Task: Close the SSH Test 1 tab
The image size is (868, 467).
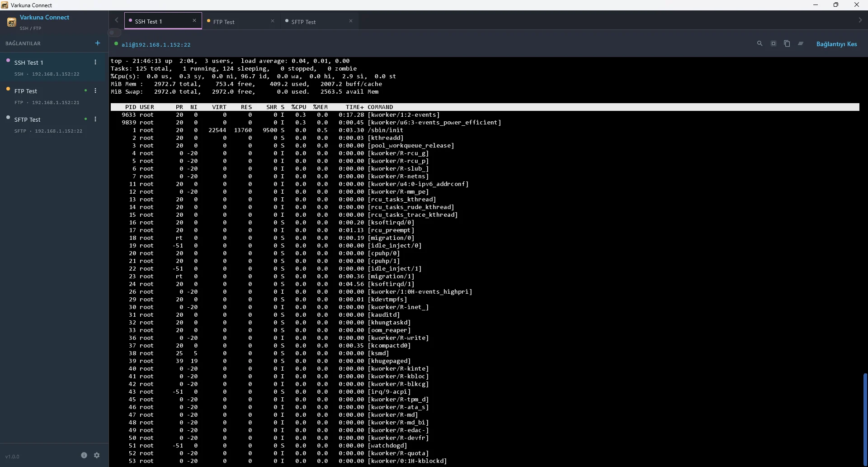Action: click(194, 20)
